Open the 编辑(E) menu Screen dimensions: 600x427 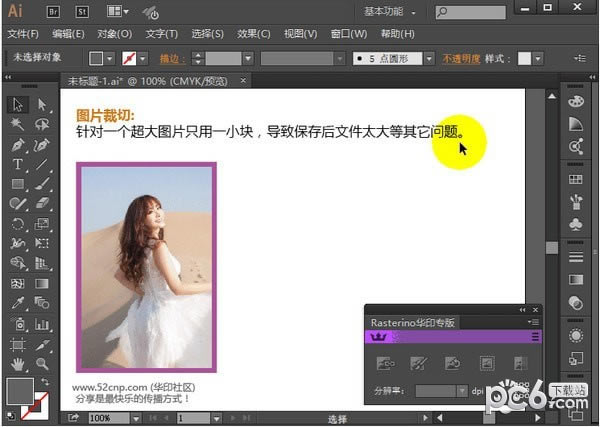pos(68,34)
